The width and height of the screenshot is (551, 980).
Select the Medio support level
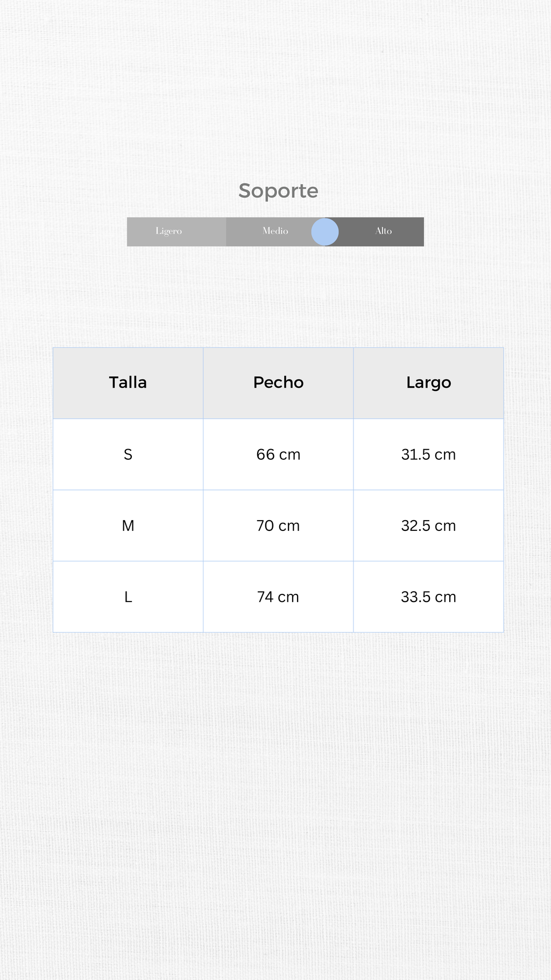coord(275,231)
